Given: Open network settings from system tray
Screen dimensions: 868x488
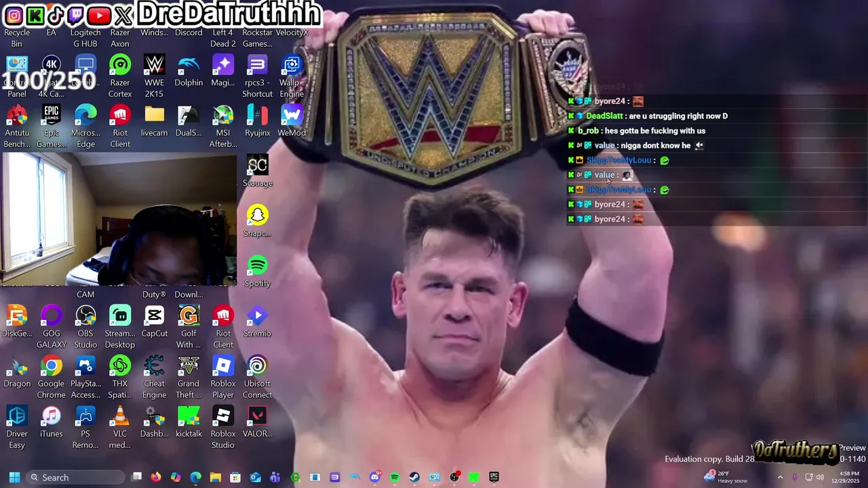Looking at the screenshot, I should point(809,477).
